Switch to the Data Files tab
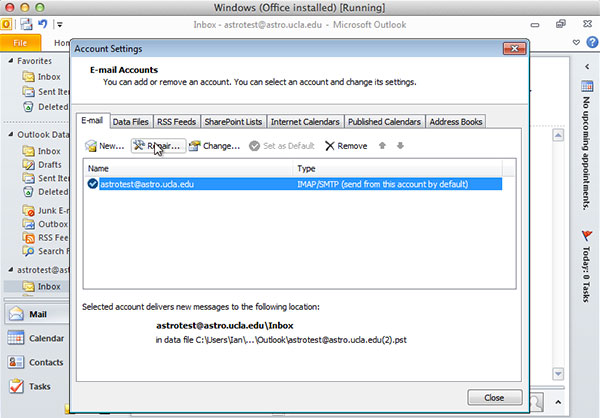600x418 pixels. (x=130, y=122)
